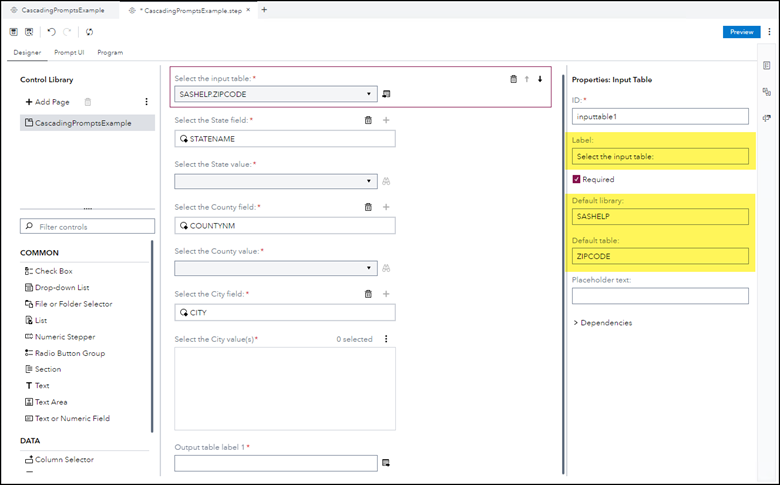The width and height of the screenshot is (780, 485).
Task: Clear the State field with trash icon
Action: (368, 120)
